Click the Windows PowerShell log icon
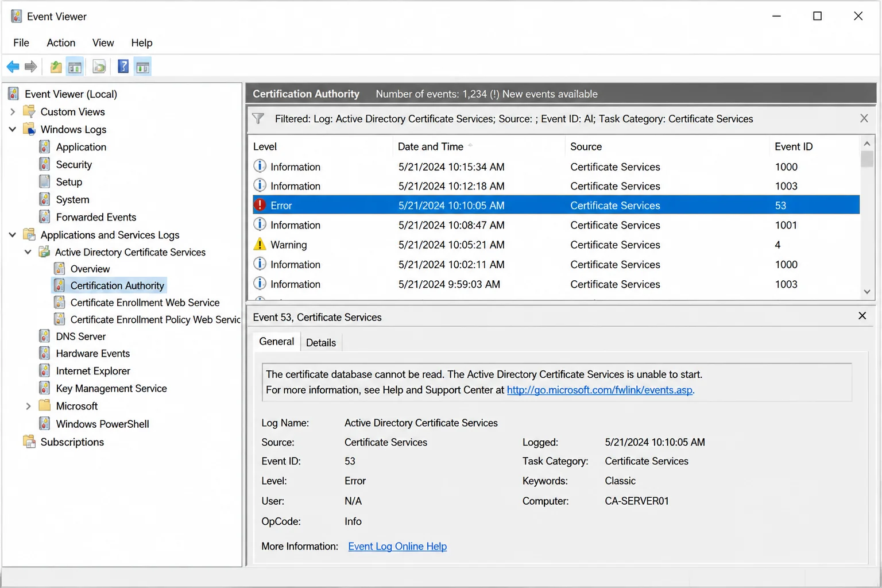 click(x=45, y=424)
